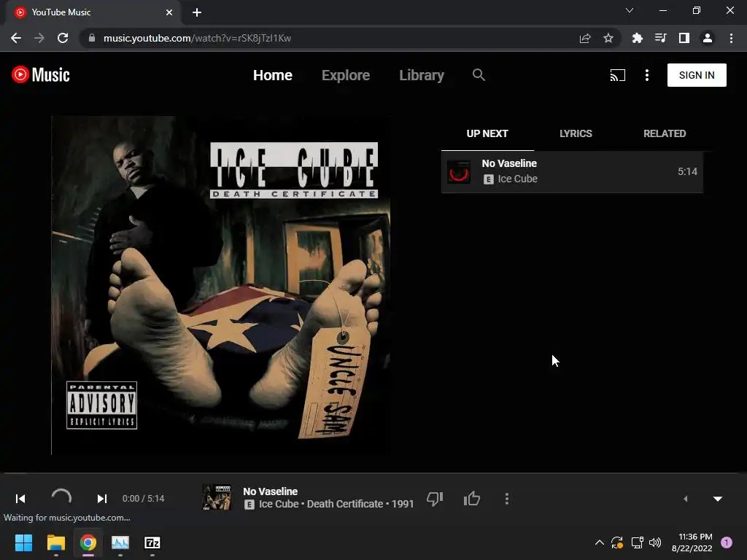
Task: Expand the volume controls arrow
Action: pos(686,499)
